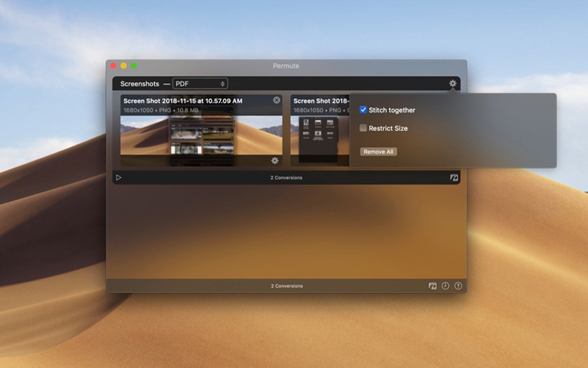Open the Screenshots group settings gear
The image size is (588, 368).
pos(453,83)
